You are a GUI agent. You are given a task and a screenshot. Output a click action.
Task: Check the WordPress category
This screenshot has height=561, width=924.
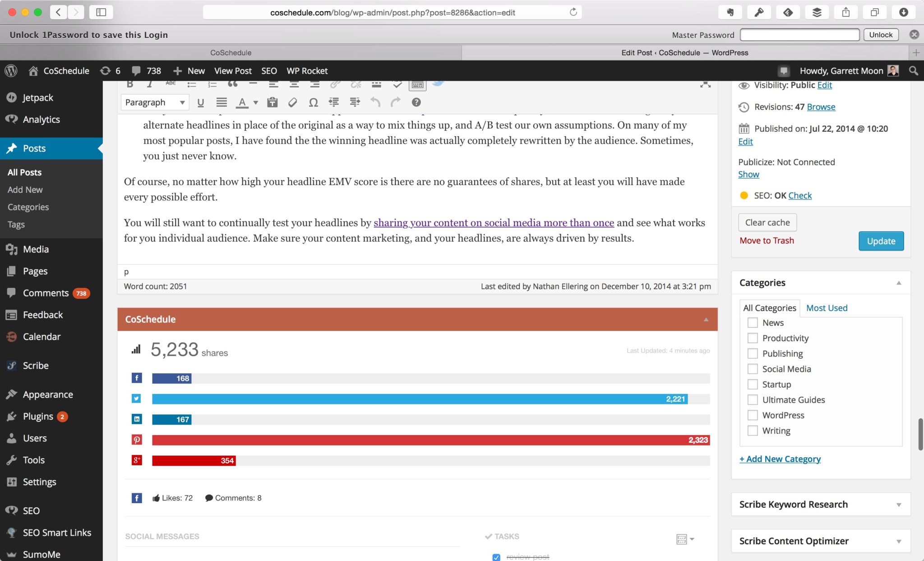coord(753,415)
